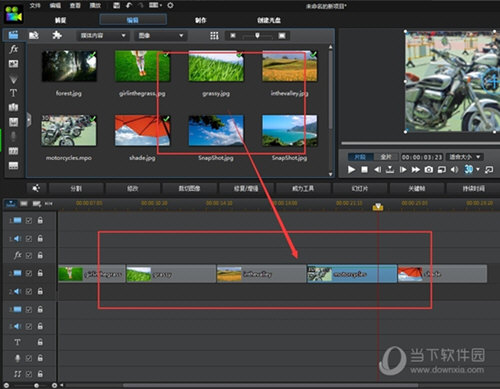
Task: Toggle the effect track checkbox
Action: (x=29, y=256)
